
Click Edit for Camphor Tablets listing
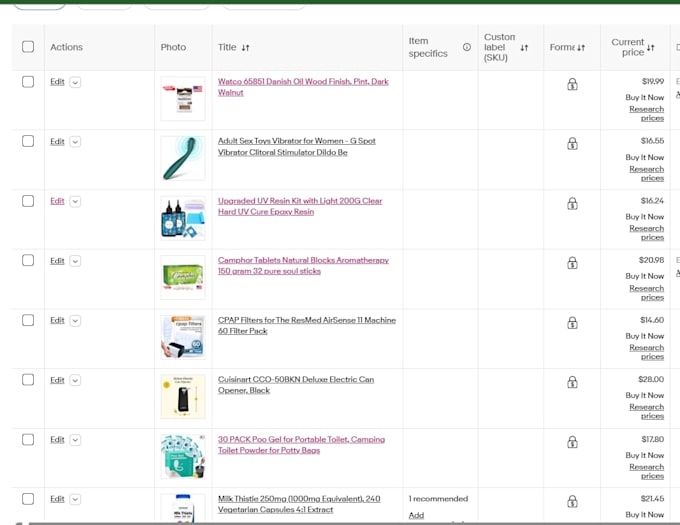[x=57, y=261]
